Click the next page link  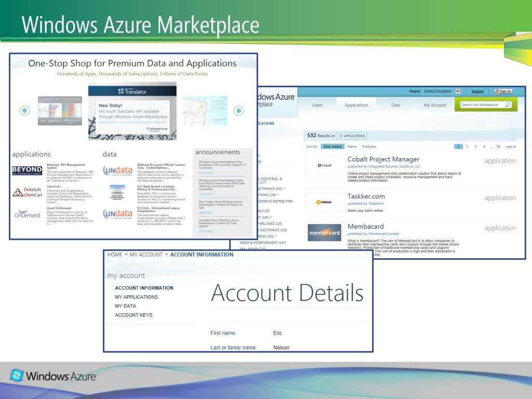click(x=511, y=147)
